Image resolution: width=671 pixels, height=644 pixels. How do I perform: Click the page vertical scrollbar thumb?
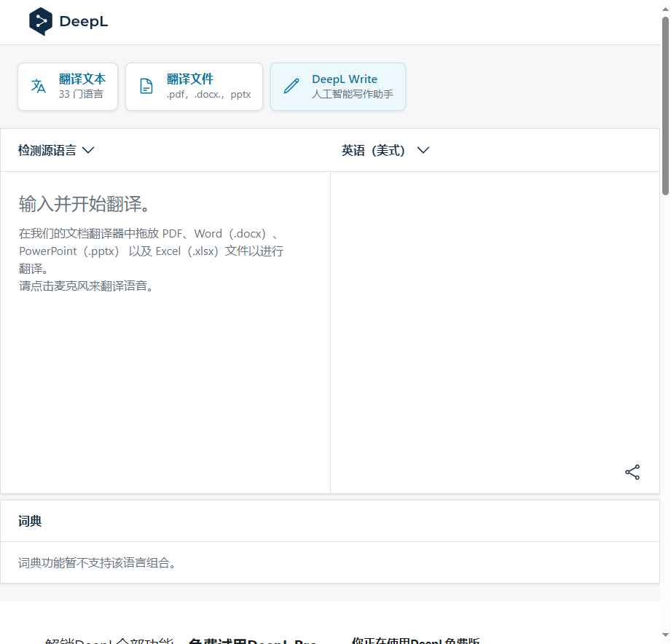pos(665,106)
